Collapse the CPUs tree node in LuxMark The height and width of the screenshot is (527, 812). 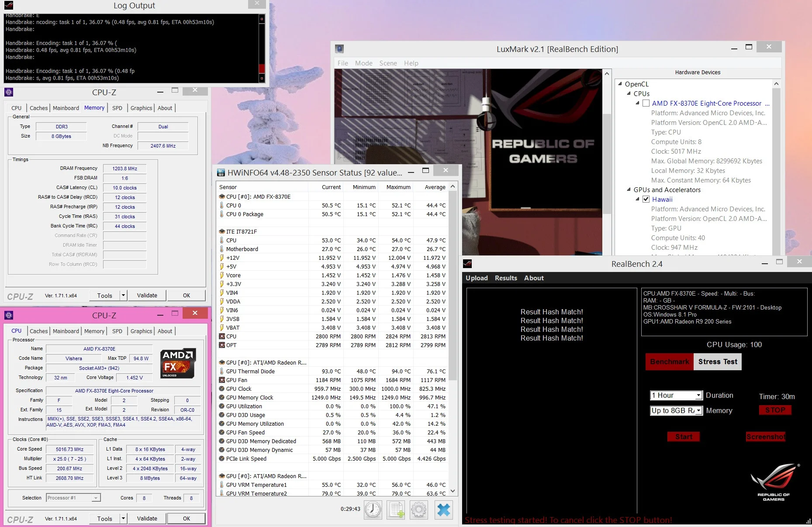629,93
